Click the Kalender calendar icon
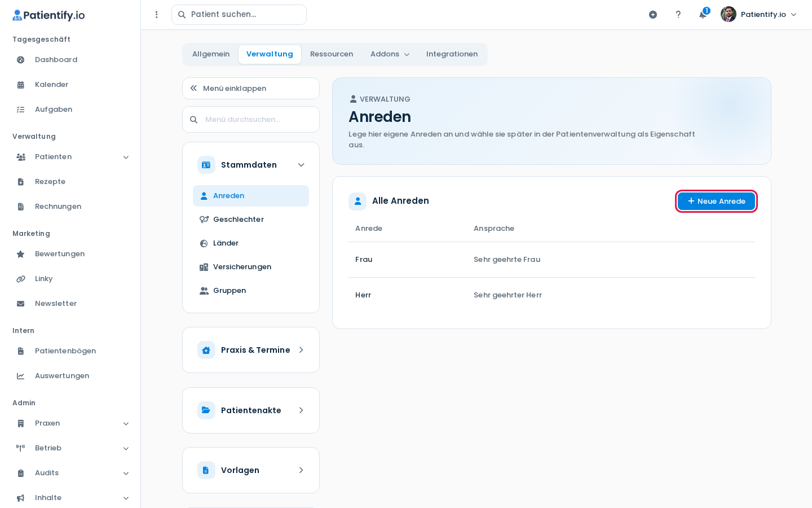Screen dimensions: 812x508 (x=21, y=85)
